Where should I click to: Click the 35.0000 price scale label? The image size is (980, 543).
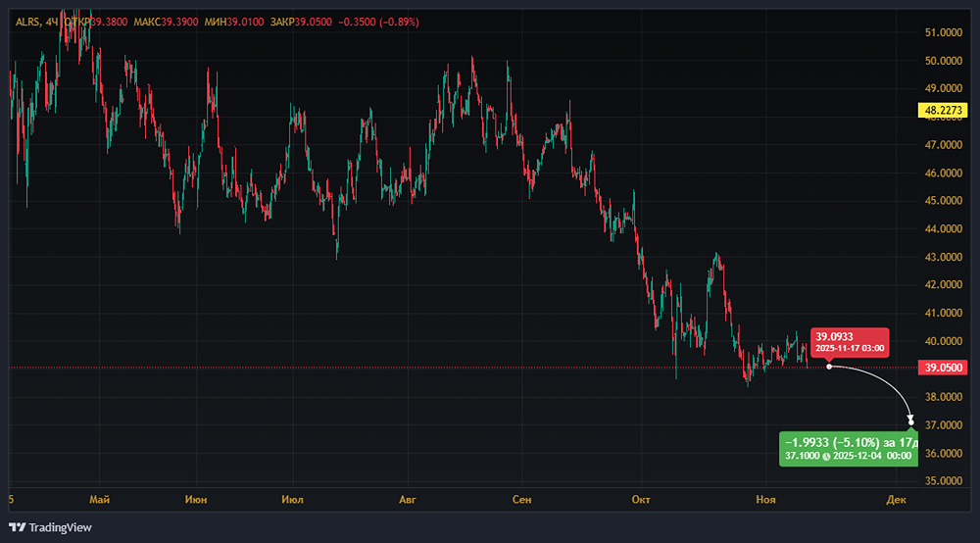coord(943,481)
